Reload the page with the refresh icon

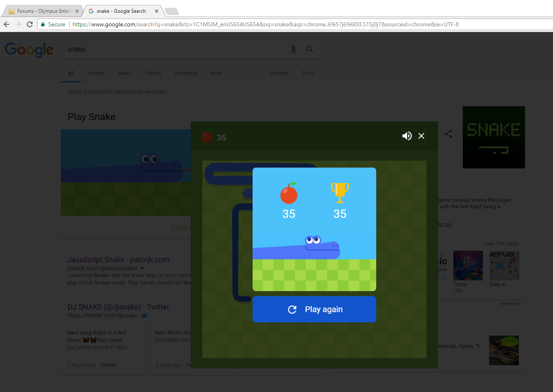pyautogui.click(x=30, y=24)
